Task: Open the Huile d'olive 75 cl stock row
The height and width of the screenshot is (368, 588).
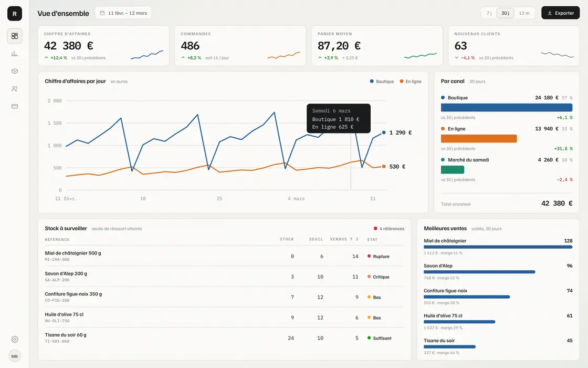Action: coord(224,318)
